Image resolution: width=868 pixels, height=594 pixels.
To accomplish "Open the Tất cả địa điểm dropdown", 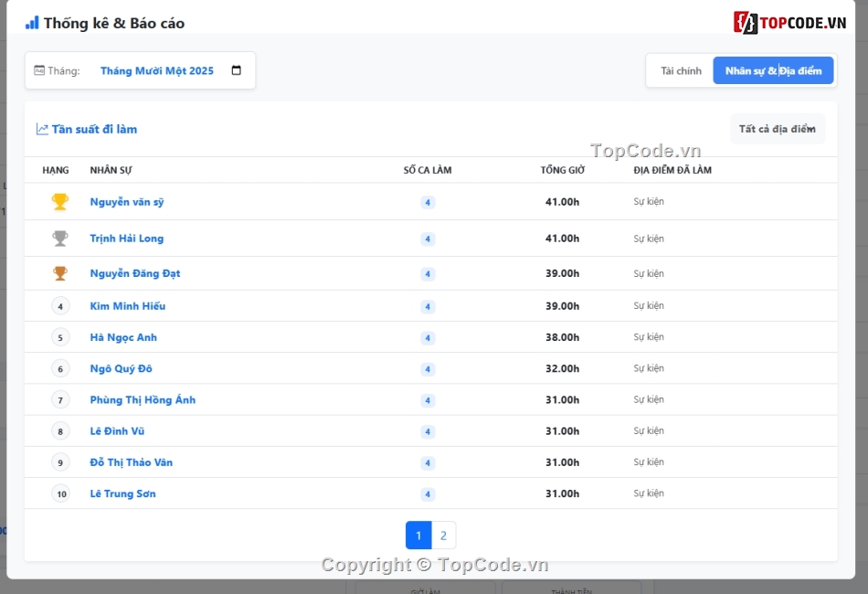I will (777, 129).
